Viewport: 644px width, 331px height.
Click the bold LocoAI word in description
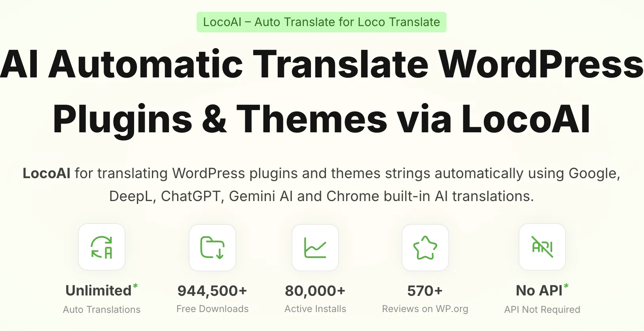[47, 173]
